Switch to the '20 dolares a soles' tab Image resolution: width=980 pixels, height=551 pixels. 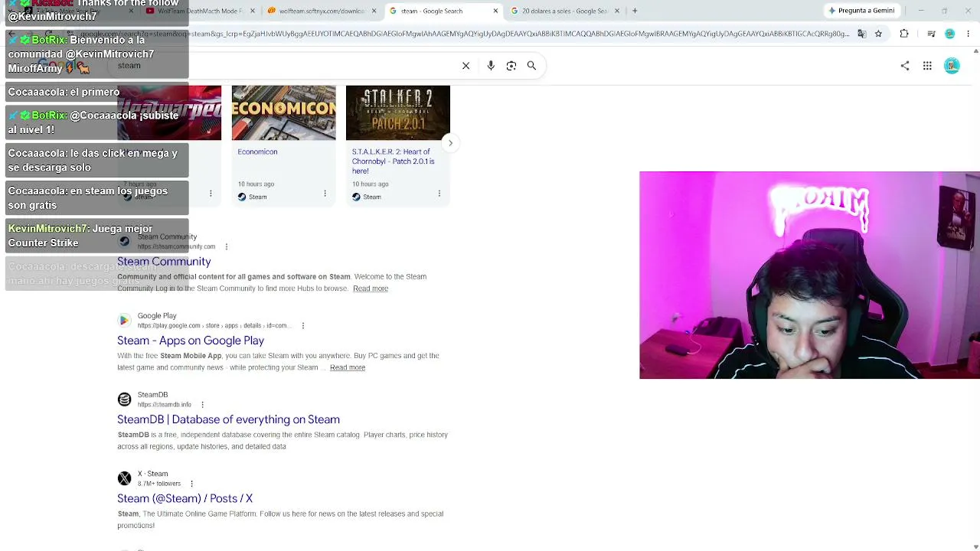(x=564, y=11)
